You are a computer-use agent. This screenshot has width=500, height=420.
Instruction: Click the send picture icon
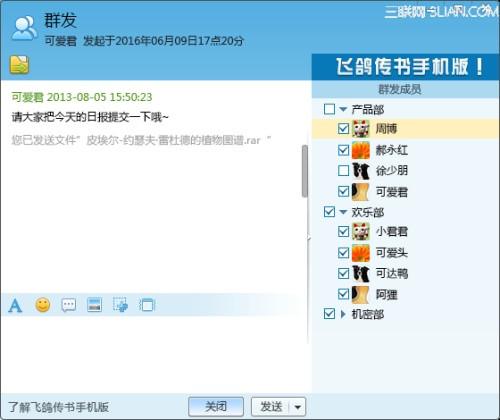point(94,305)
